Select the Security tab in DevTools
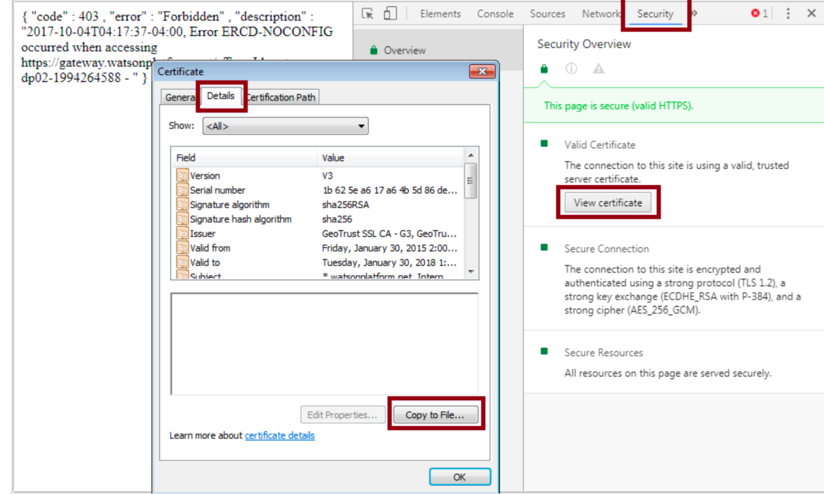This screenshot has height=494, width=824. tap(655, 14)
